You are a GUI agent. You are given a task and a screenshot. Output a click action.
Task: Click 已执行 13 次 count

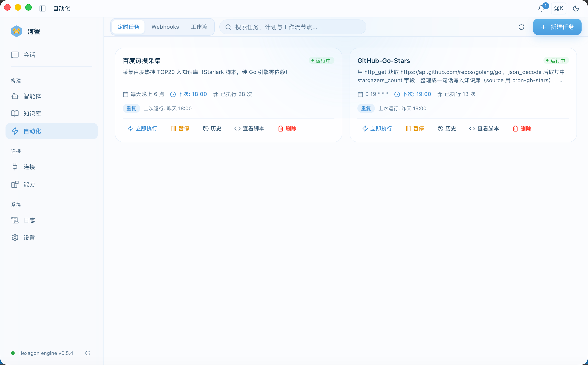click(x=456, y=94)
